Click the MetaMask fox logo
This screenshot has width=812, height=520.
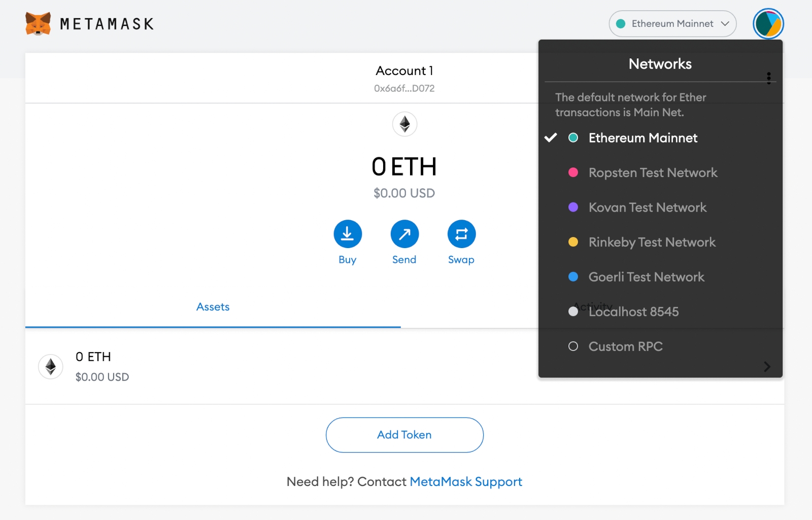[38, 24]
